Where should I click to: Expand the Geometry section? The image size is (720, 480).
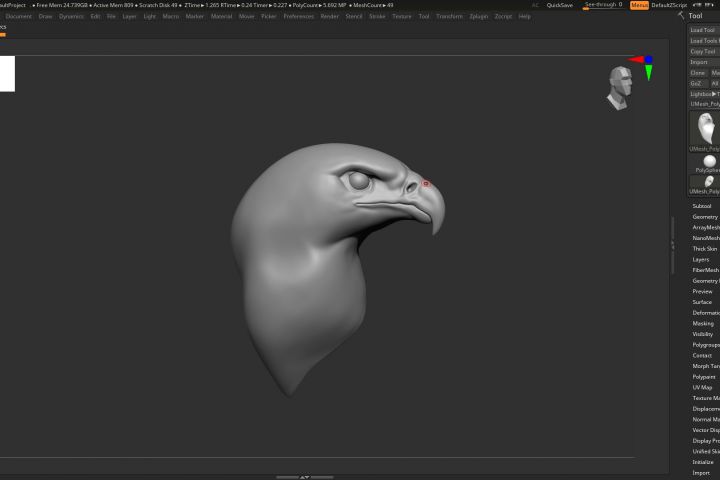(704, 217)
